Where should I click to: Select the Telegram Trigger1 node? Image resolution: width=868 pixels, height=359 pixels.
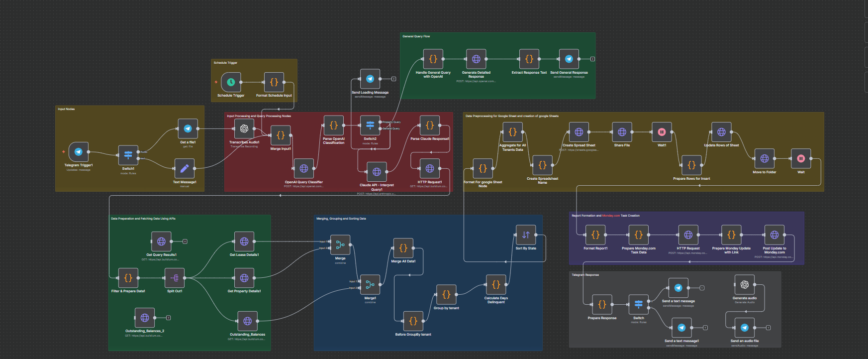[78, 152]
